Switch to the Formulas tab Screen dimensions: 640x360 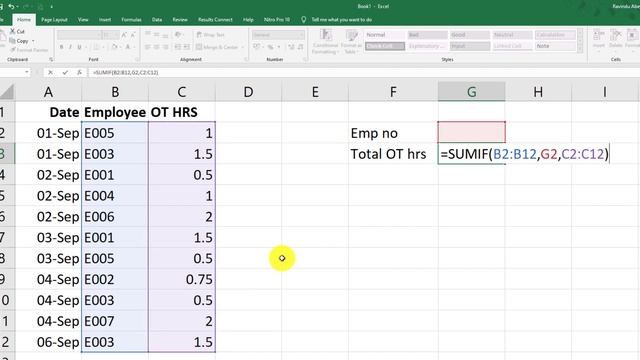[131, 20]
